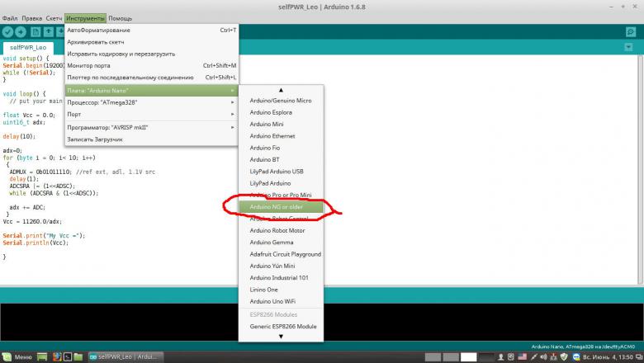The height and width of the screenshot is (363, 644).
Task: Select Arduino Ethernet board
Action: (x=281, y=136)
